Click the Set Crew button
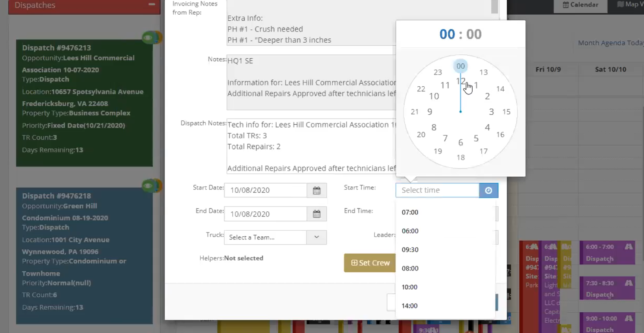 click(x=370, y=263)
